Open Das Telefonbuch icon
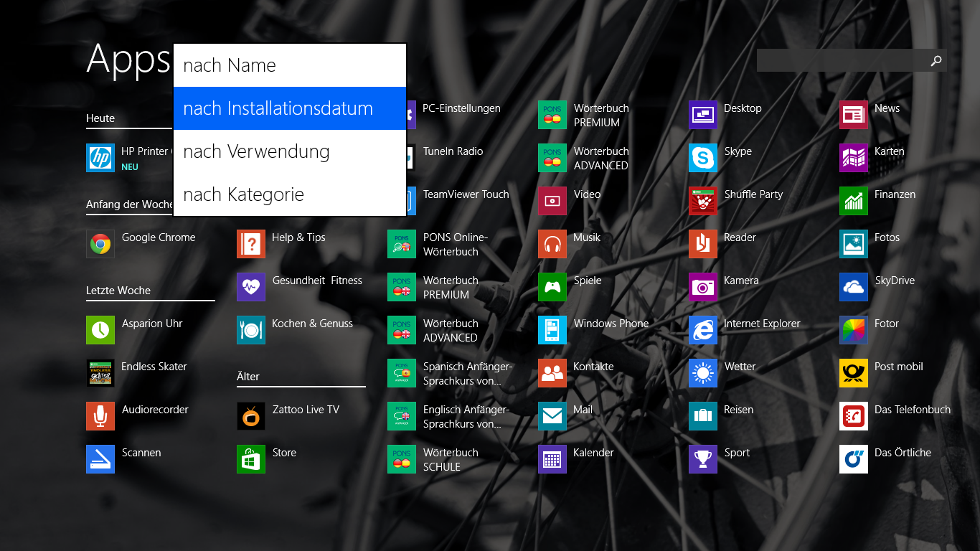The height and width of the screenshot is (551, 980). coord(854,416)
